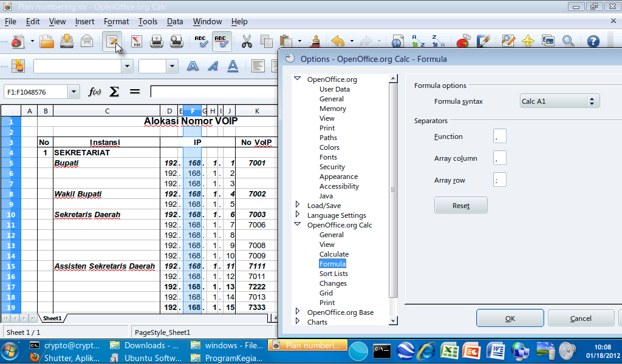
Task: Select the Format Paintbrush tool
Action: click(x=316, y=41)
